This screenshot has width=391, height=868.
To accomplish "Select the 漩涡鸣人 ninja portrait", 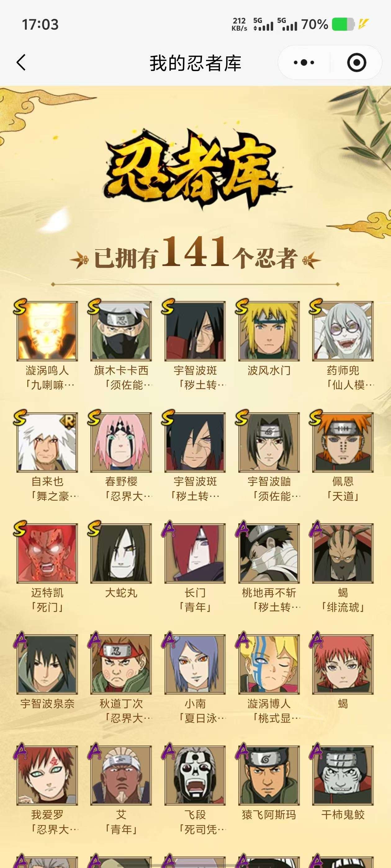I will (47, 331).
